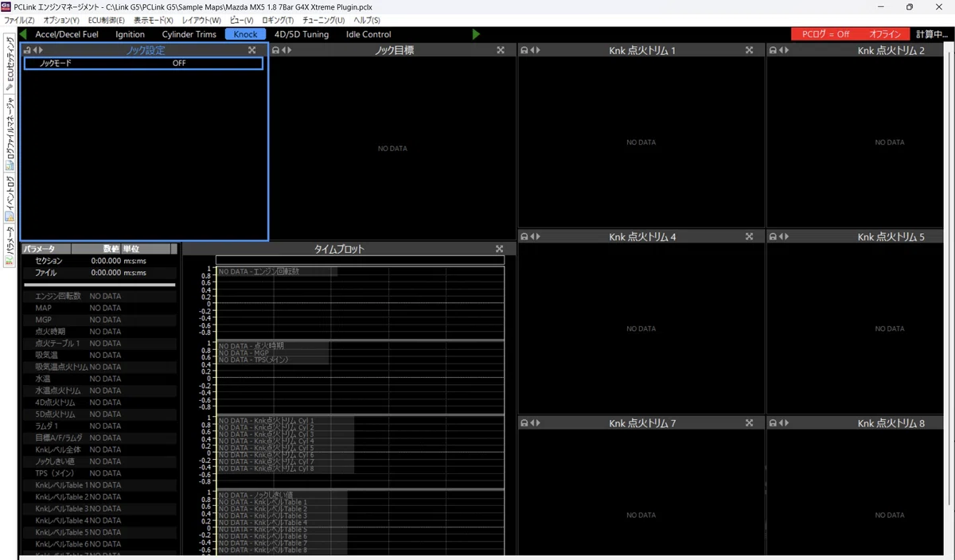Image resolution: width=955 pixels, height=560 pixels.
Task: Open the チューニング(U) menu
Action: coord(323,20)
